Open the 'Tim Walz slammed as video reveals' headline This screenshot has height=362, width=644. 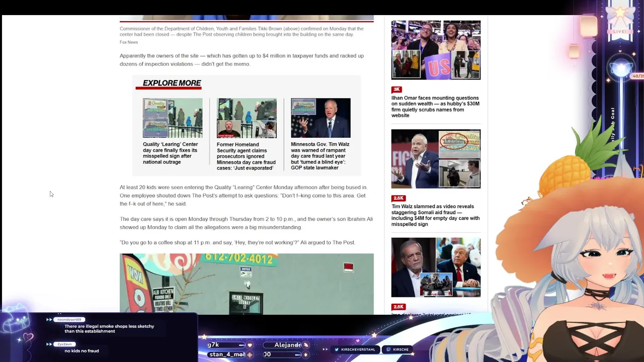click(435, 215)
